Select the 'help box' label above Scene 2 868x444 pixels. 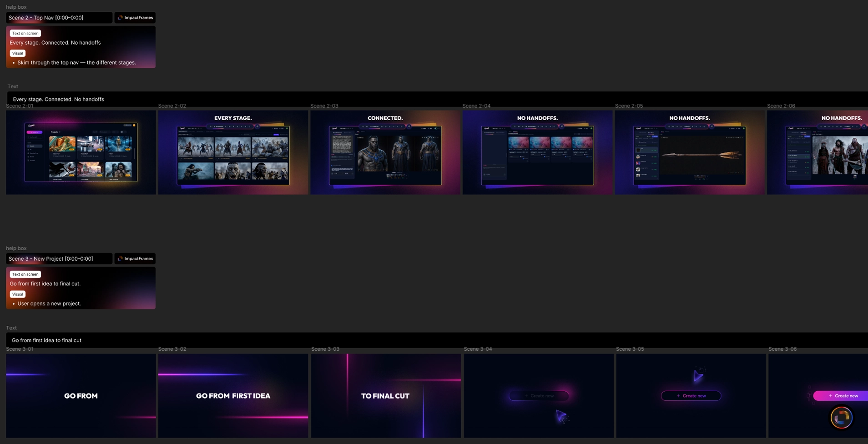click(16, 7)
